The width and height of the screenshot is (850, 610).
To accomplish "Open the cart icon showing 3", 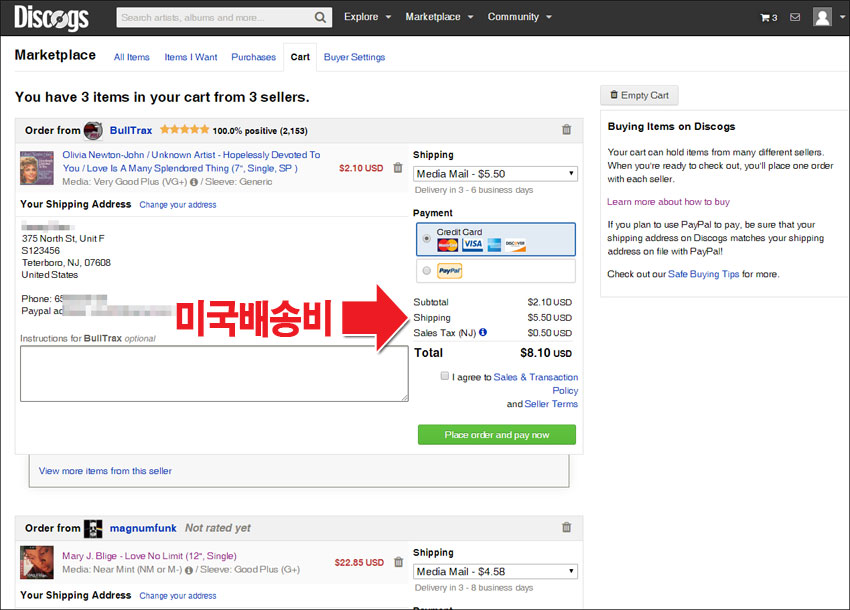I will point(769,17).
